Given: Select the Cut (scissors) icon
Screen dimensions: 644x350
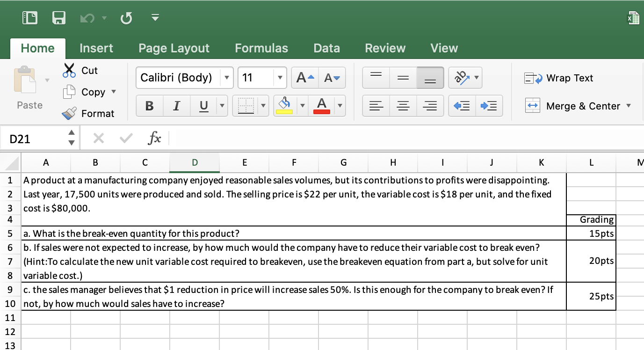Looking at the screenshot, I should [69, 70].
